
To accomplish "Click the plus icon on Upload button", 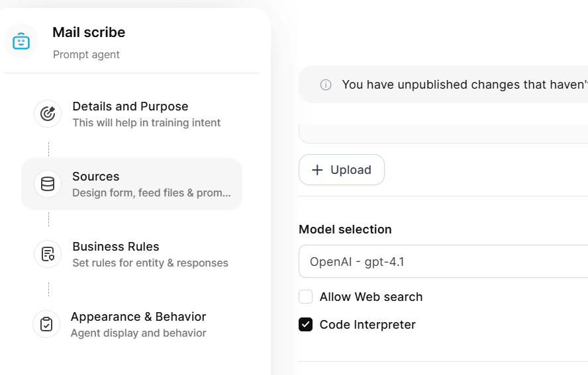I will click(317, 170).
